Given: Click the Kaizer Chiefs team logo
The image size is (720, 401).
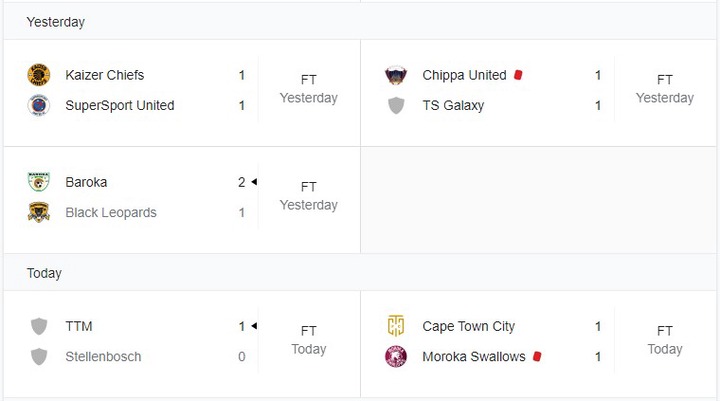Looking at the screenshot, I should (x=39, y=75).
